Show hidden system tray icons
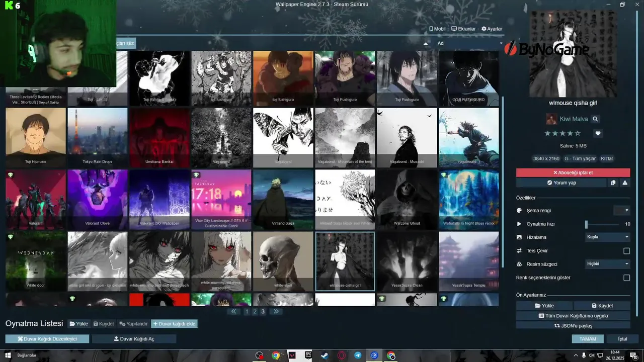This screenshot has width=644, height=362. pyautogui.click(x=576, y=355)
